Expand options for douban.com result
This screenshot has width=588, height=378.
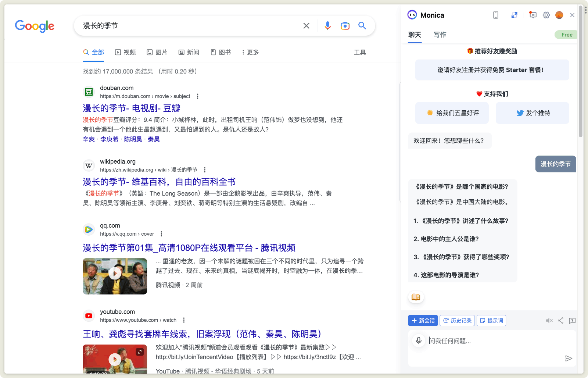point(198,96)
